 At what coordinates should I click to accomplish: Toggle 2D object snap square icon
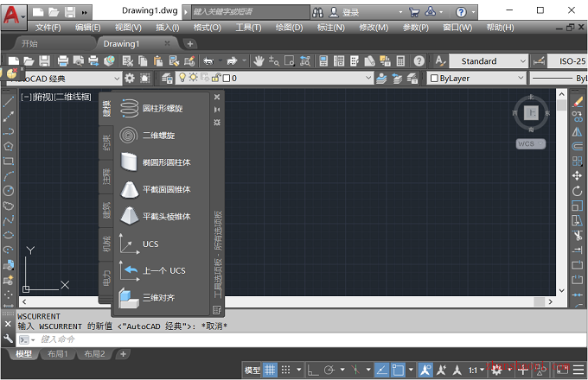[x=398, y=370]
